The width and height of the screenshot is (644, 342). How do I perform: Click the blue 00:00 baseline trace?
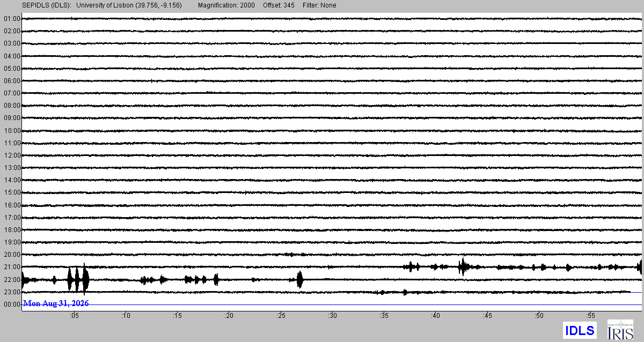332,304
